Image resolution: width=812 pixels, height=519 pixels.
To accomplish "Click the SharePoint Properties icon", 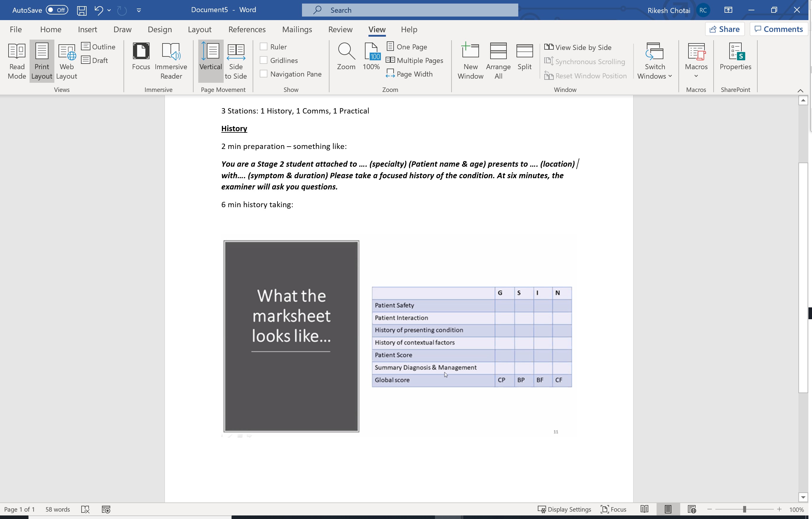I will pos(735,56).
